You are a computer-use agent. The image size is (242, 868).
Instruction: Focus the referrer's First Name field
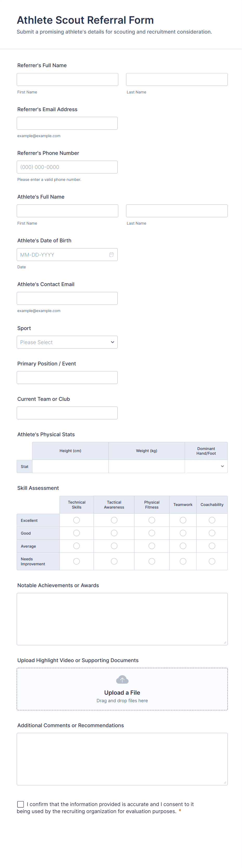(67, 80)
